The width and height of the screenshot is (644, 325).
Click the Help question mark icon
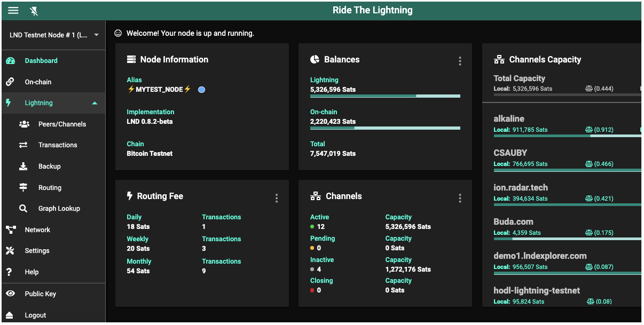[9, 272]
